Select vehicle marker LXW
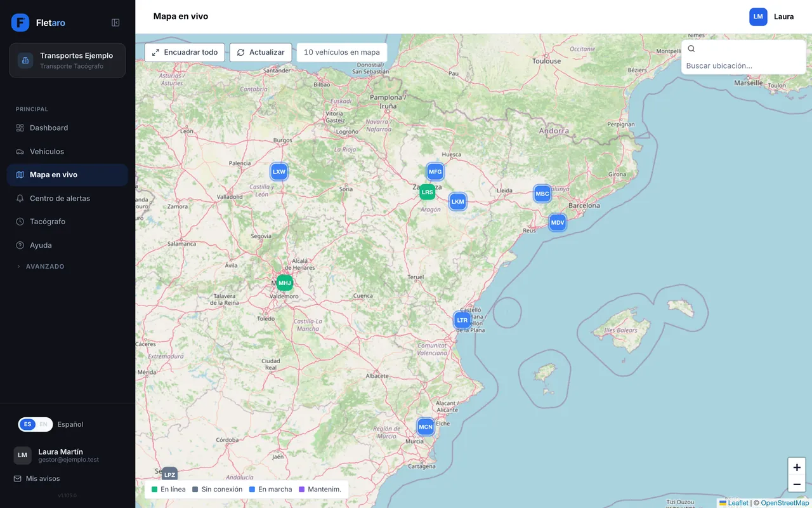Screen dimensions: 812x508 point(279,171)
